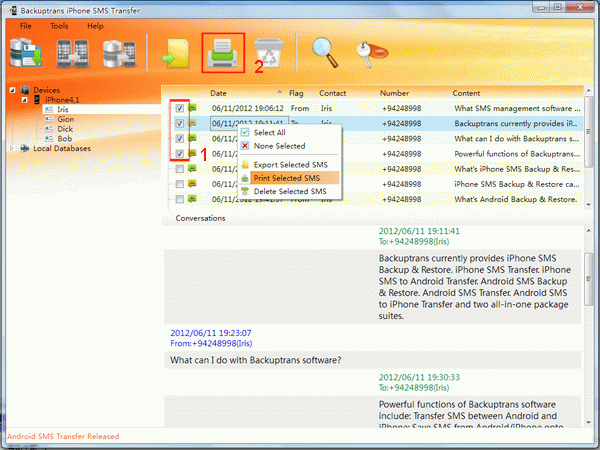
Task: Click the 'Android SMS Transfer Released' status link
Action: pos(63,436)
